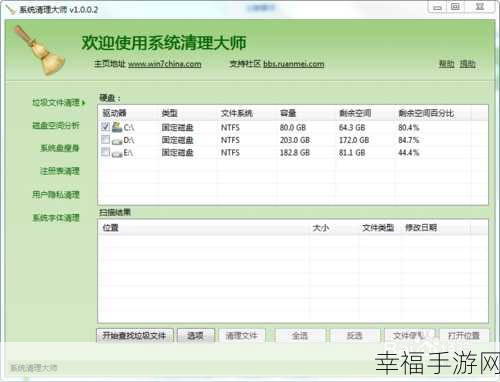
Task: Choose 系统字体清理 in the sidebar
Action: click(x=56, y=218)
